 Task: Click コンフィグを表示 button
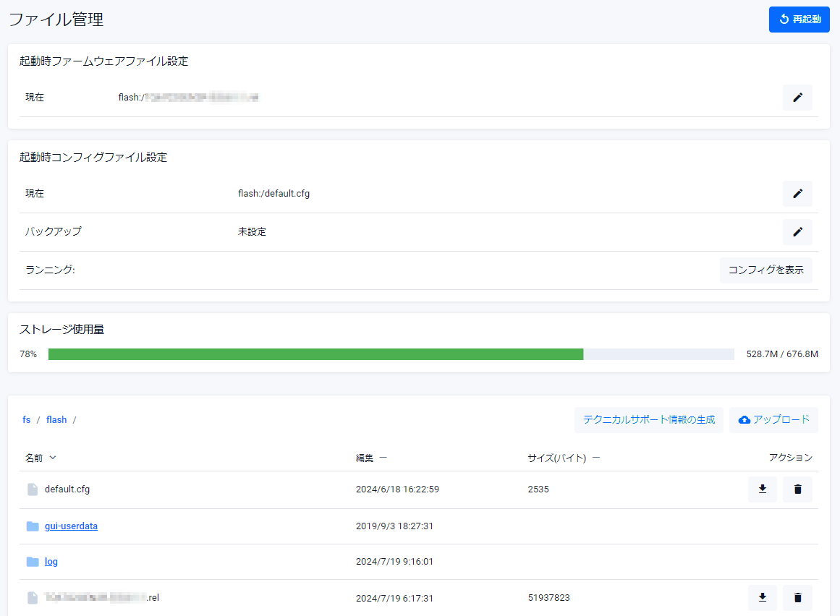[765, 270]
